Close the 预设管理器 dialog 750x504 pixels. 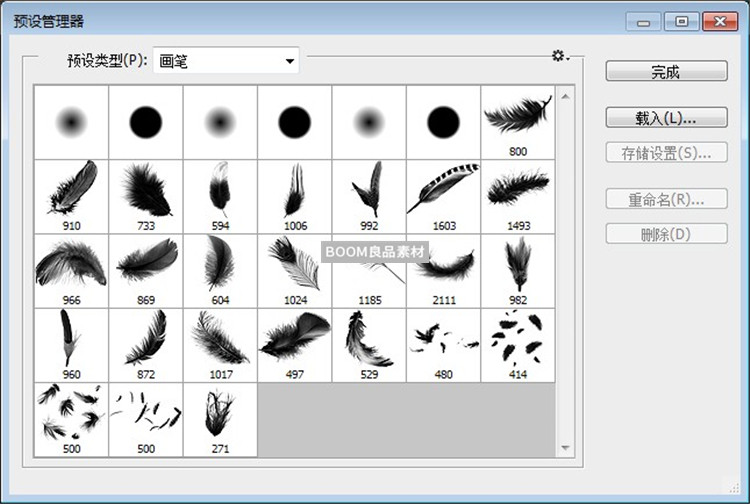click(x=720, y=22)
